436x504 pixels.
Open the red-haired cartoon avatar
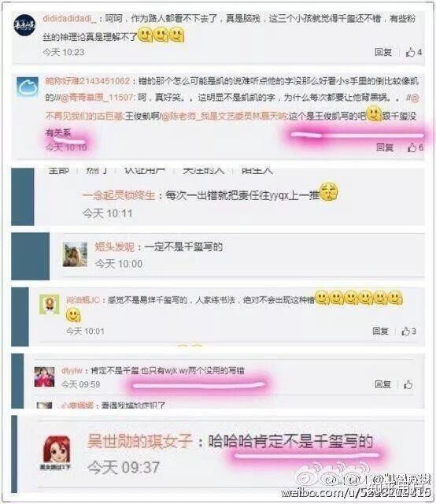57,450
